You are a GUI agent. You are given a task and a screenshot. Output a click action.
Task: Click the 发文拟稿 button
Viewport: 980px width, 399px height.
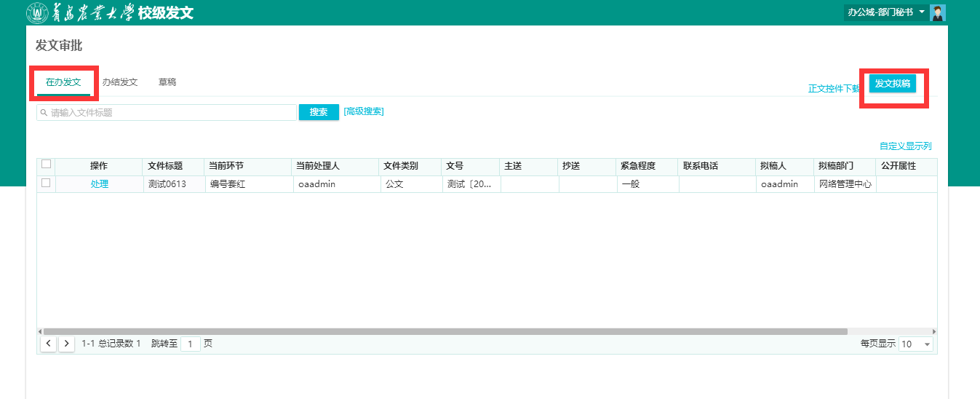[892, 84]
